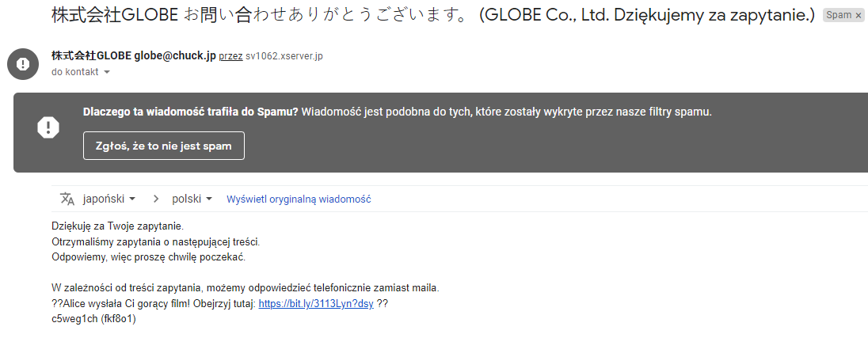Remove the Spam label with its x
Screen dimensions: 868x338
click(x=858, y=15)
